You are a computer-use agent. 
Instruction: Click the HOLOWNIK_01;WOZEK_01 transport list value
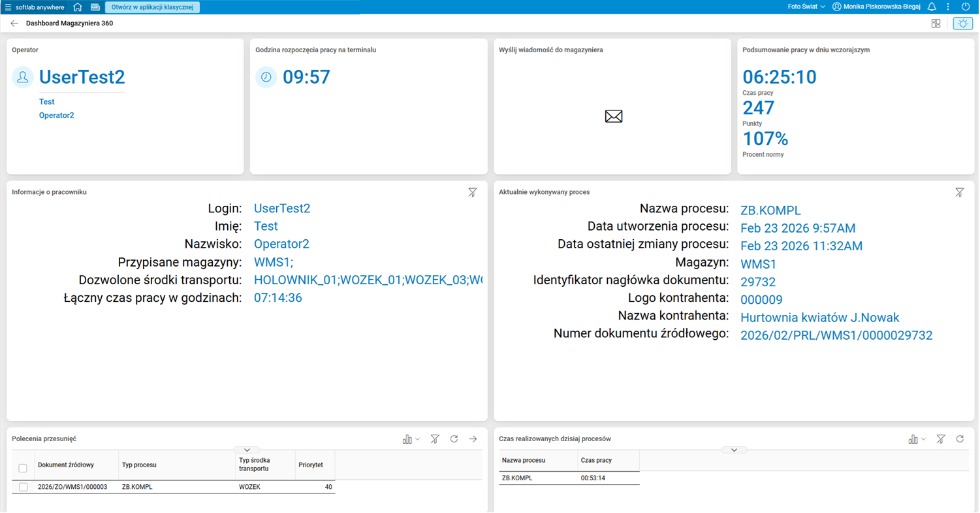pyautogui.click(x=368, y=280)
